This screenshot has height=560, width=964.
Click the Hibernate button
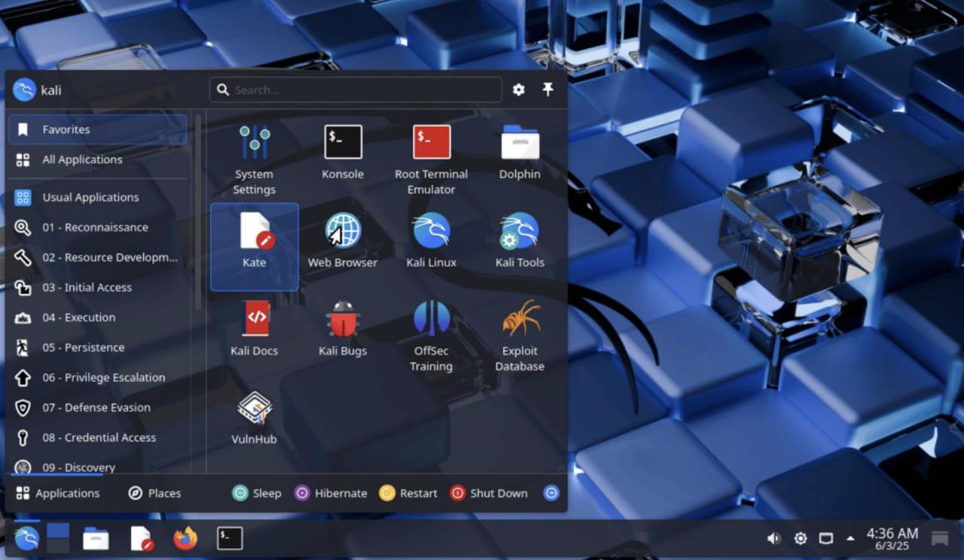click(x=331, y=493)
